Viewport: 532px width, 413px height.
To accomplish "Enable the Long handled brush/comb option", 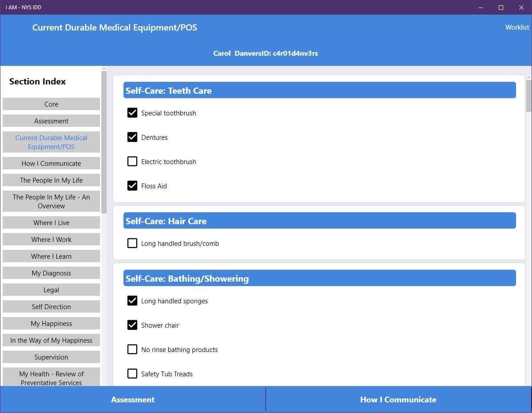I will (132, 243).
